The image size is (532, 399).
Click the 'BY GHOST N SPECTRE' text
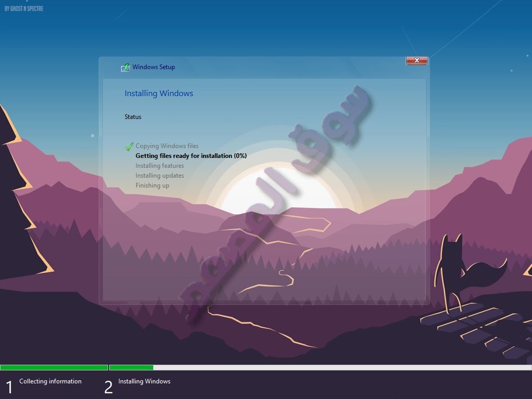click(24, 8)
